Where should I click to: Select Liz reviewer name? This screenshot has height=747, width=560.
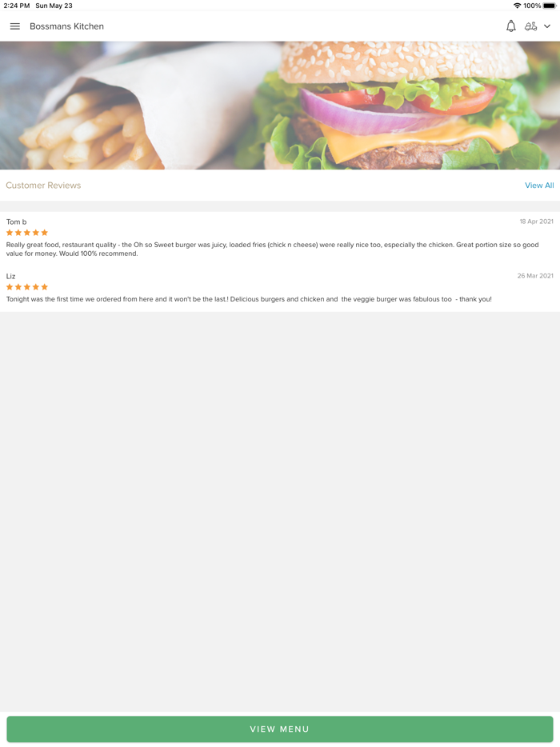10,276
